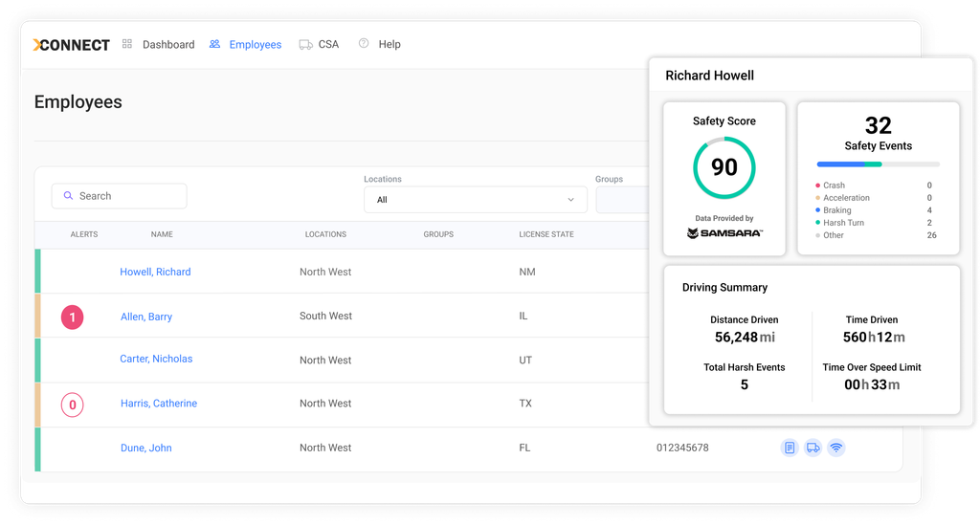Click the Employees page heading
The image size is (980, 525).
tap(78, 101)
